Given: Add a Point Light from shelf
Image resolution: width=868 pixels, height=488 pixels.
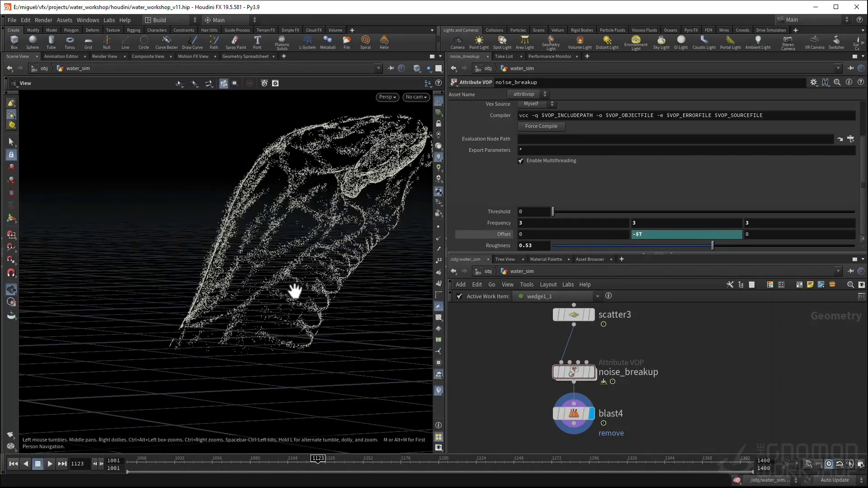Looking at the screenshot, I should click(x=479, y=42).
